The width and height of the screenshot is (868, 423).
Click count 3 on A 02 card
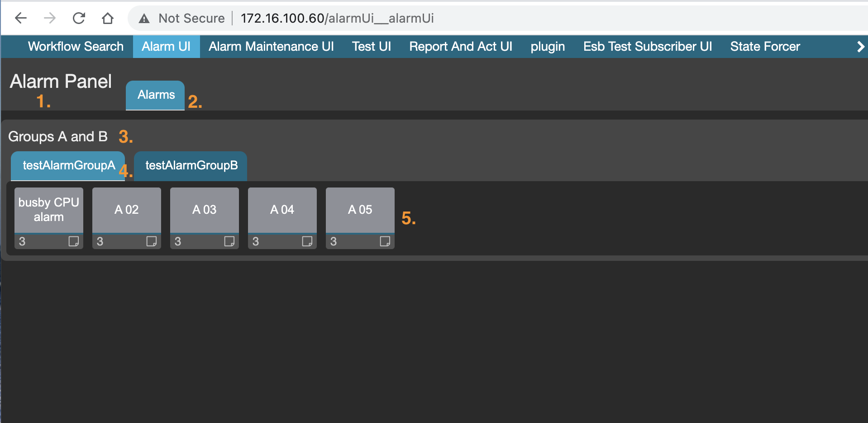pos(100,241)
